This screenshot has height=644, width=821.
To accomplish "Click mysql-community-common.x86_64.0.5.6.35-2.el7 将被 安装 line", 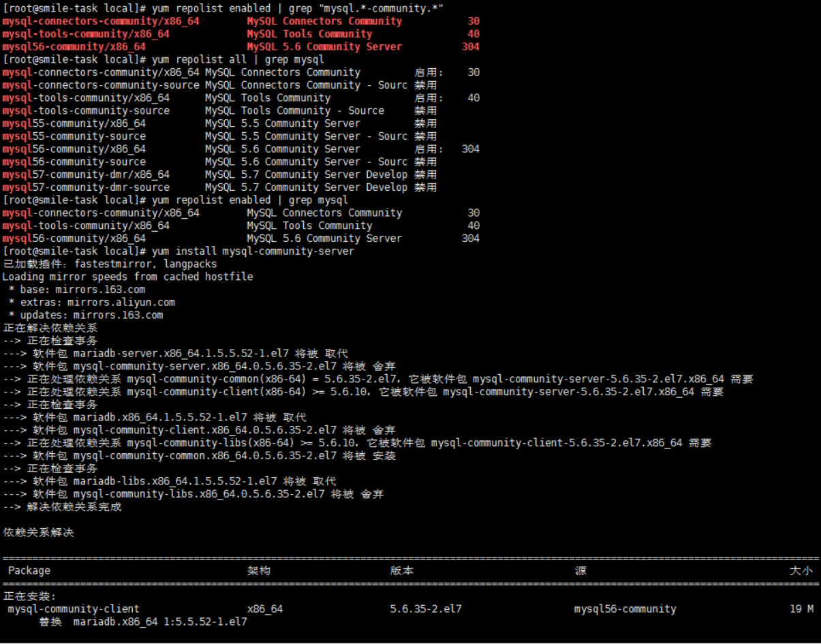I will tap(199, 455).
